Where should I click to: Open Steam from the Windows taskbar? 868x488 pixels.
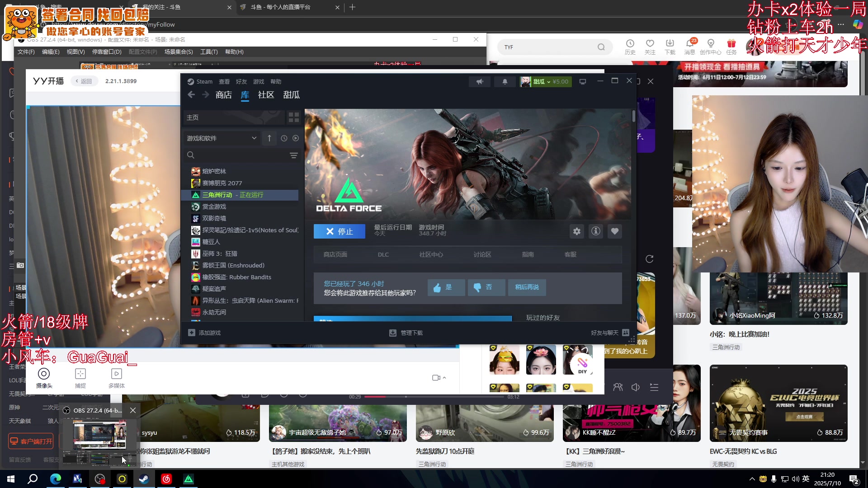coord(144,479)
